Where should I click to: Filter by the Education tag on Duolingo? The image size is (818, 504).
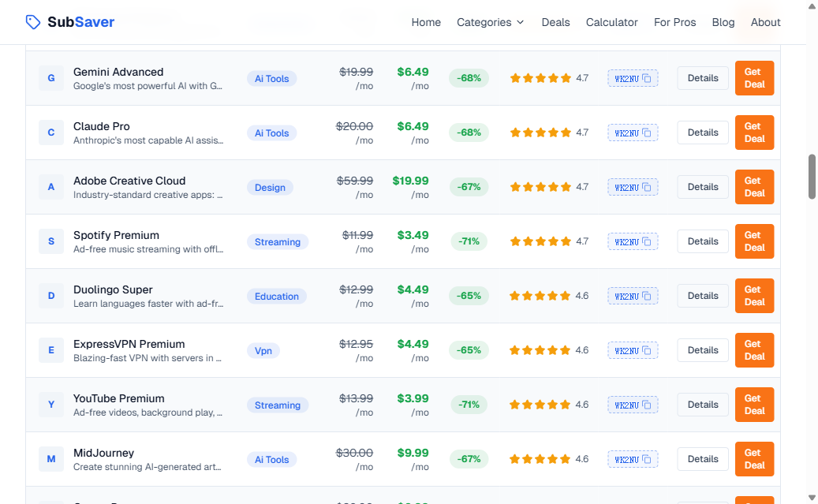click(x=276, y=297)
